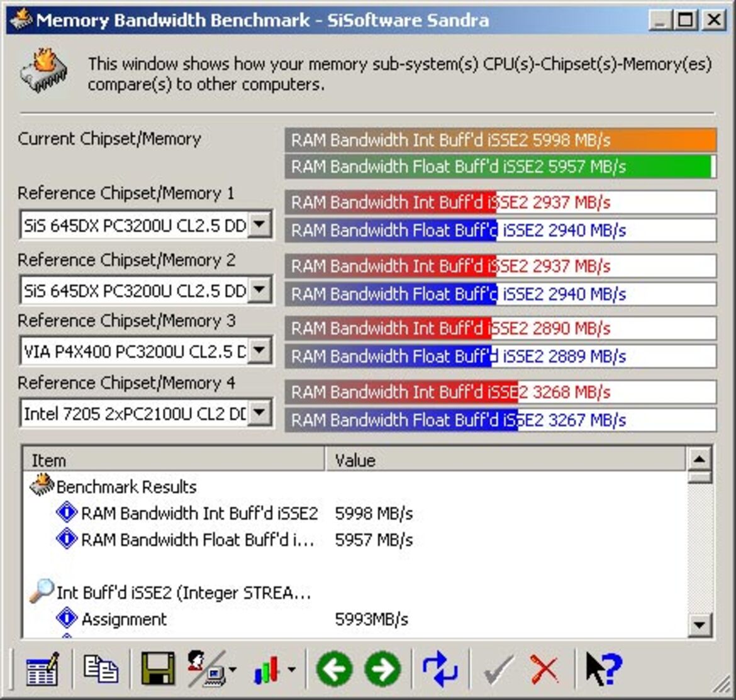Screen dimensions: 736x700
Task: Expand Reference Chipset/Memory 3 VIA P4X400 dropdown
Action: click(x=259, y=350)
